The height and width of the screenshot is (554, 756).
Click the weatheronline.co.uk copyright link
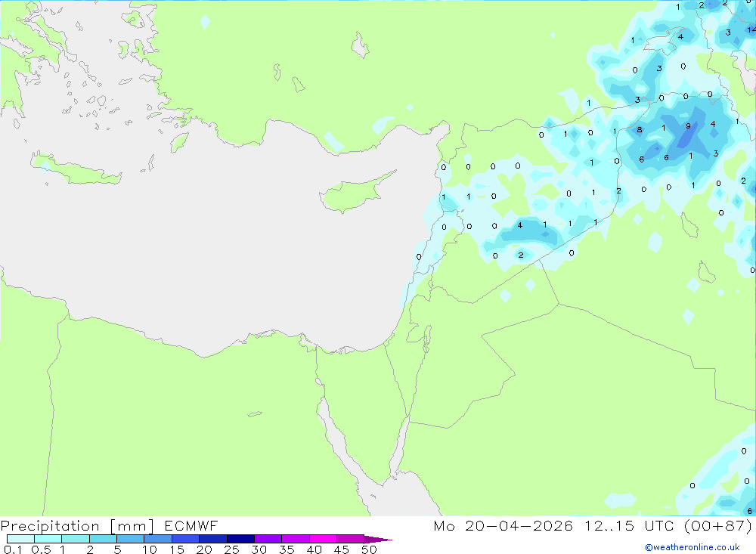pos(692,547)
